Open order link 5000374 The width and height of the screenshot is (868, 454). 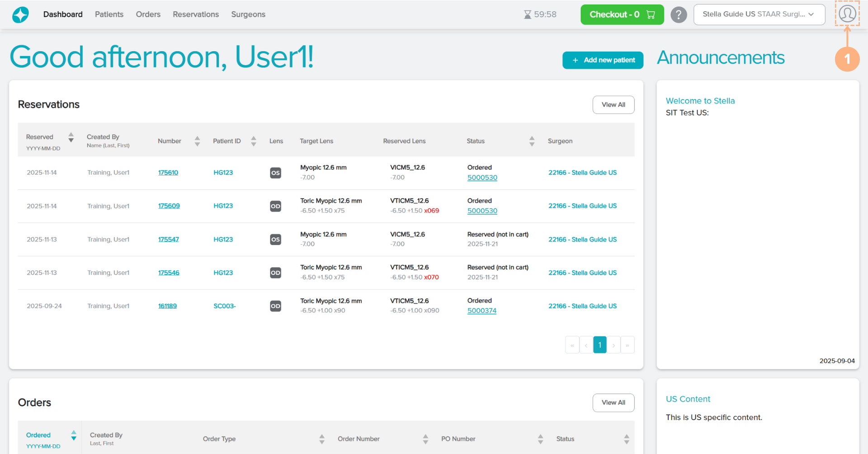coord(481,311)
